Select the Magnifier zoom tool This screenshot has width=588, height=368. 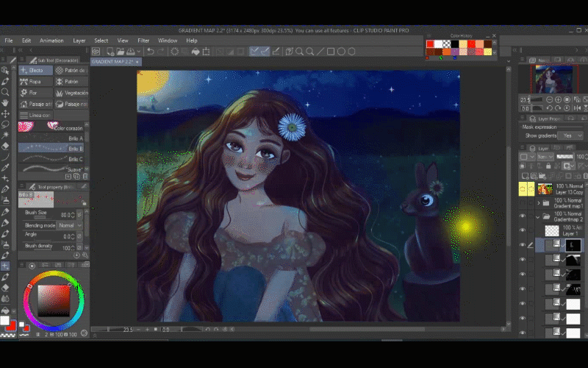coord(5,93)
